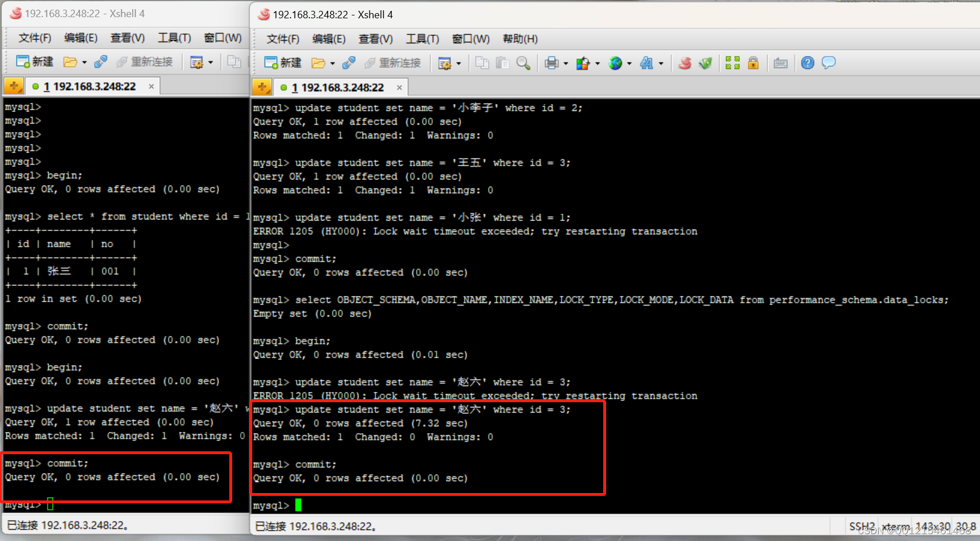Click the font icon
The image size is (980, 541).
(x=647, y=63)
